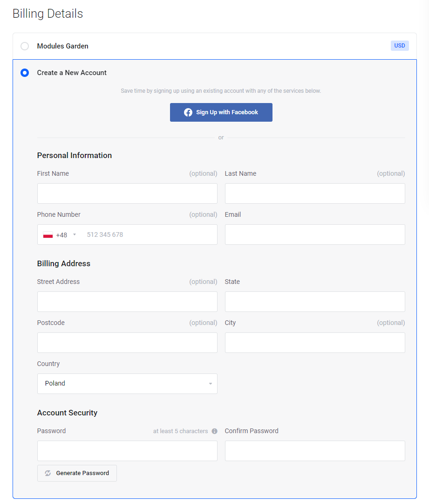
Task: Click the Create a New Account label
Action: [x=72, y=73]
